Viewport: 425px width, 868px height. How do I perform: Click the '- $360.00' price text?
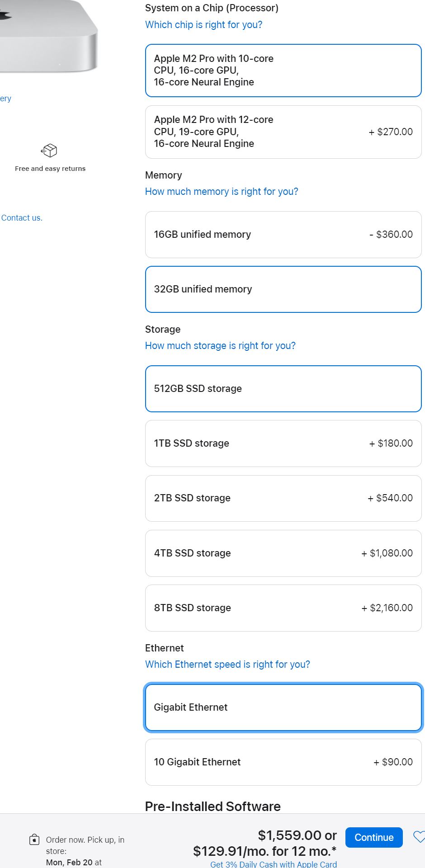pos(391,235)
